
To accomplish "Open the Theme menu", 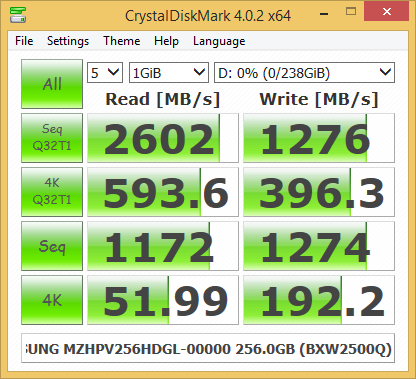I will 122,41.
